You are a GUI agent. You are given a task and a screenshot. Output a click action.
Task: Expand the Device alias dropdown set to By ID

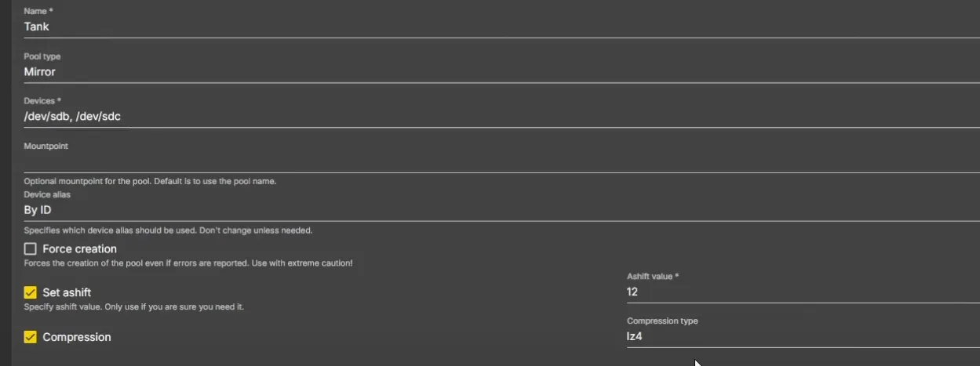[471, 210]
